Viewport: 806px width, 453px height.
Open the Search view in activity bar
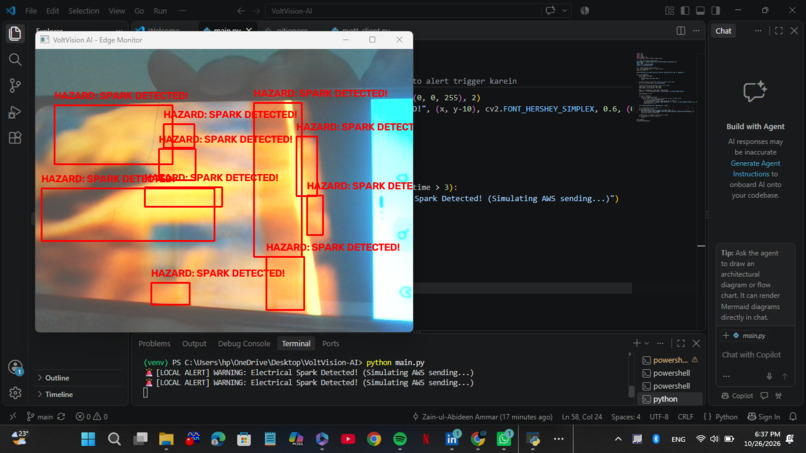[15, 60]
